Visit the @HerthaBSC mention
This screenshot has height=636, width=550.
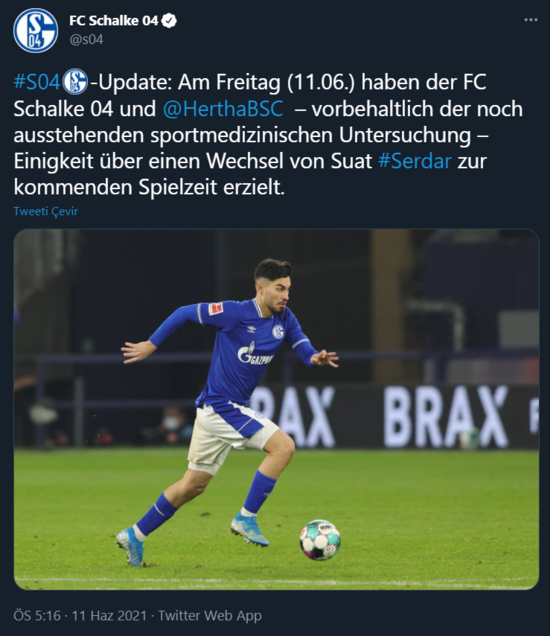(x=223, y=109)
